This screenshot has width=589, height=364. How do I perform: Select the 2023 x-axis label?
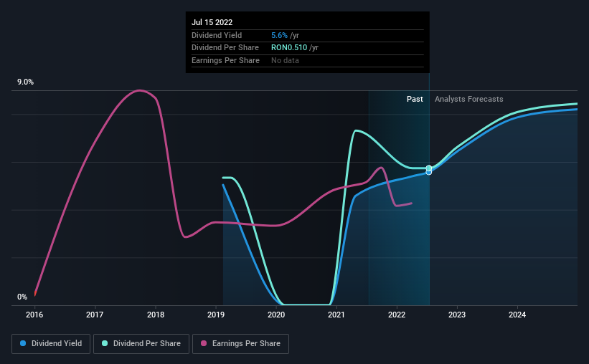[457, 315]
